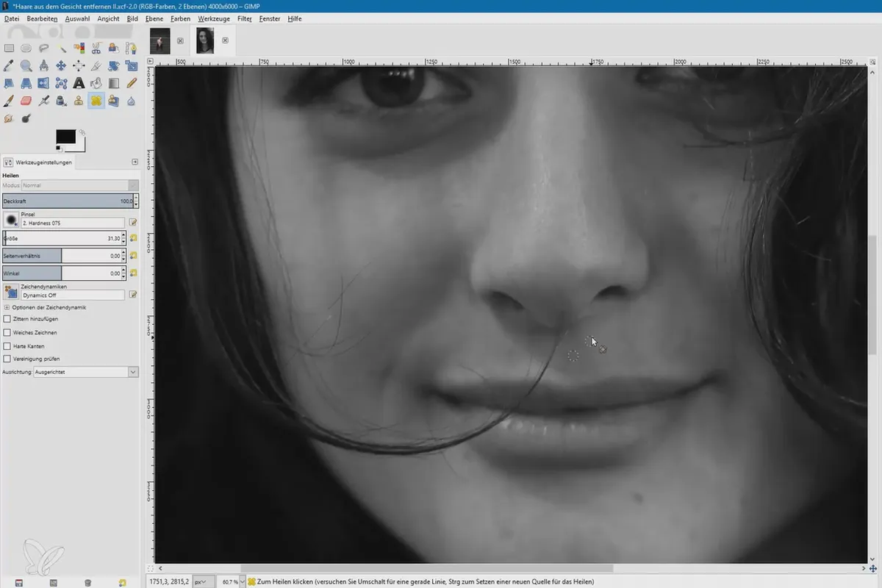Select the Text tool
Screen dimensions: 882x588
pyautogui.click(x=79, y=83)
